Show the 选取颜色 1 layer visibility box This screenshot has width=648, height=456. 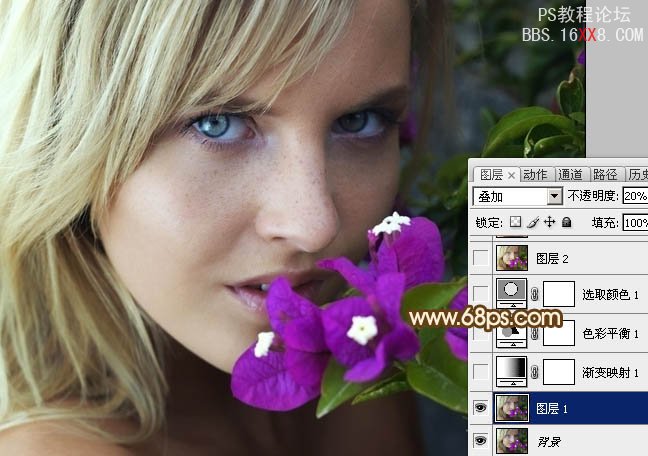480,294
